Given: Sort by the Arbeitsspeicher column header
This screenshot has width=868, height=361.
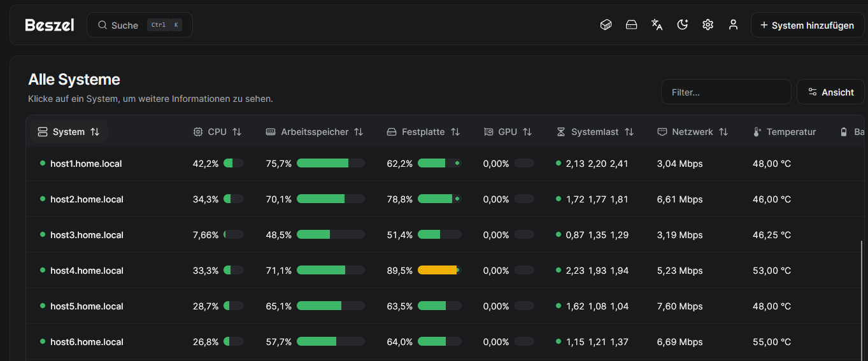Looking at the screenshot, I should pos(315,132).
